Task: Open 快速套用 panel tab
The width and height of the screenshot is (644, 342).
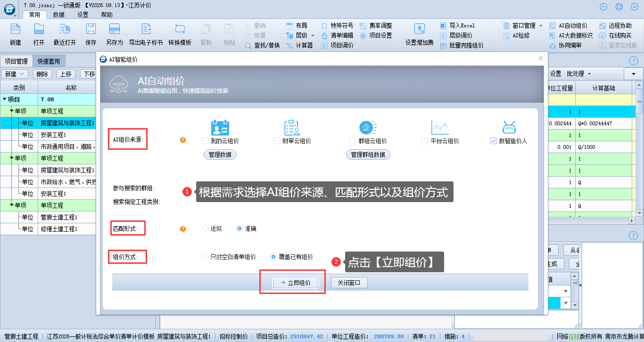Action: point(49,61)
